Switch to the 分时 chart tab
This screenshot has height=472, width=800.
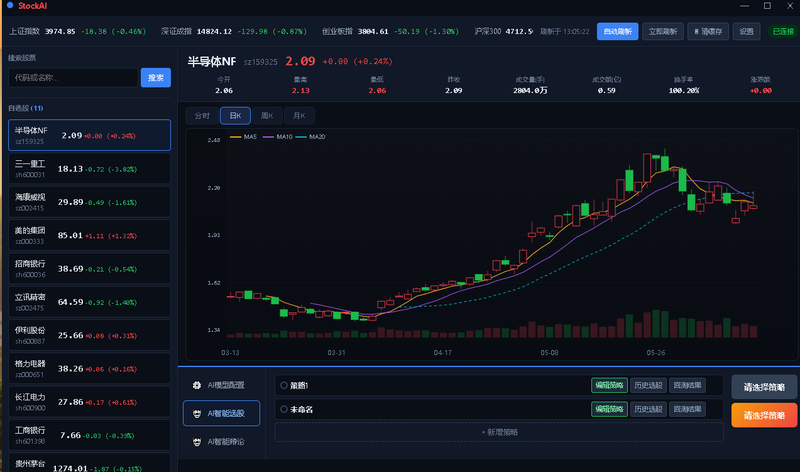pyautogui.click(x=202, y=116)
